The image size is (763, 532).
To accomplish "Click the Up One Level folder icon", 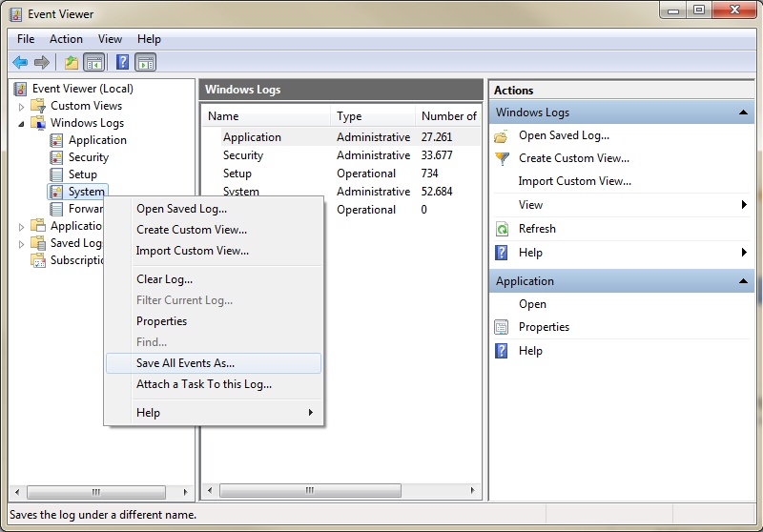I will (71, 62).
